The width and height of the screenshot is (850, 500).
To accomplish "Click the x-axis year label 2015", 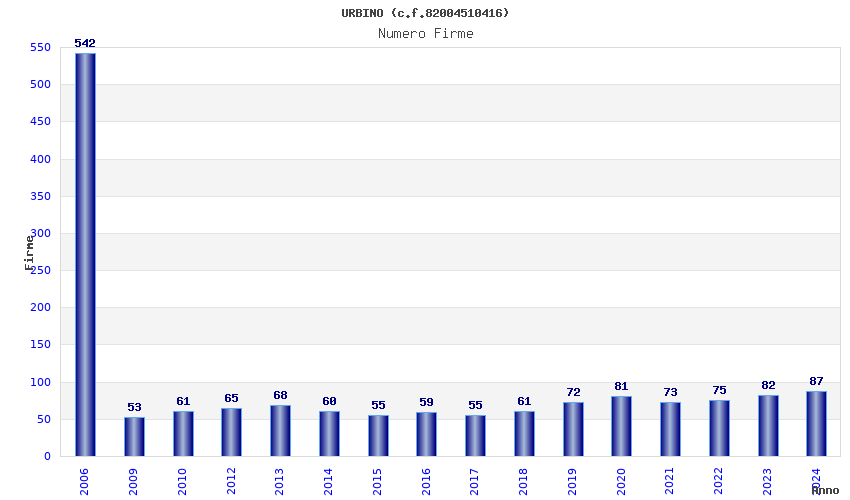I will click(x=377, y=482).
